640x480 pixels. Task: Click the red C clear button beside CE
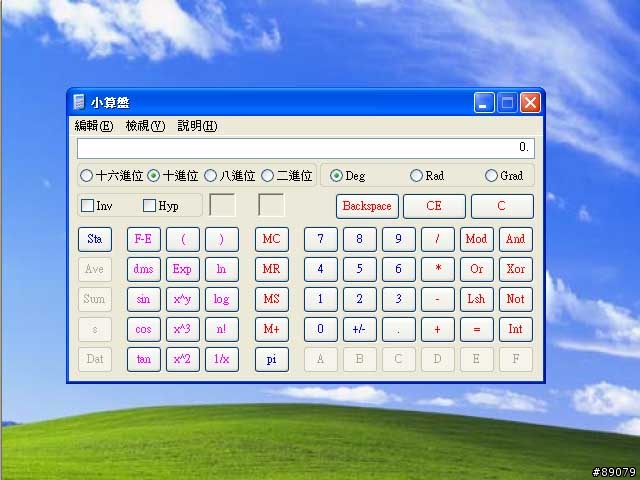[502, 206]
